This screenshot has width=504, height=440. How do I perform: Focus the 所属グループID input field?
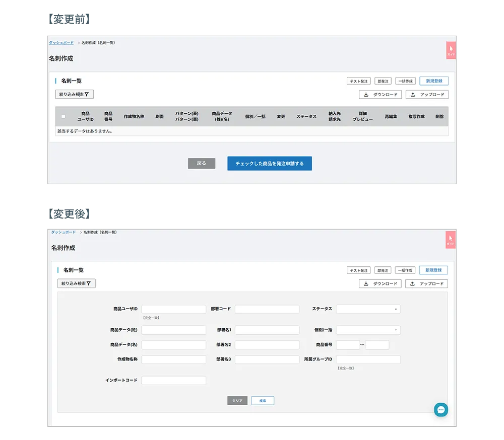tap(368, 359)
